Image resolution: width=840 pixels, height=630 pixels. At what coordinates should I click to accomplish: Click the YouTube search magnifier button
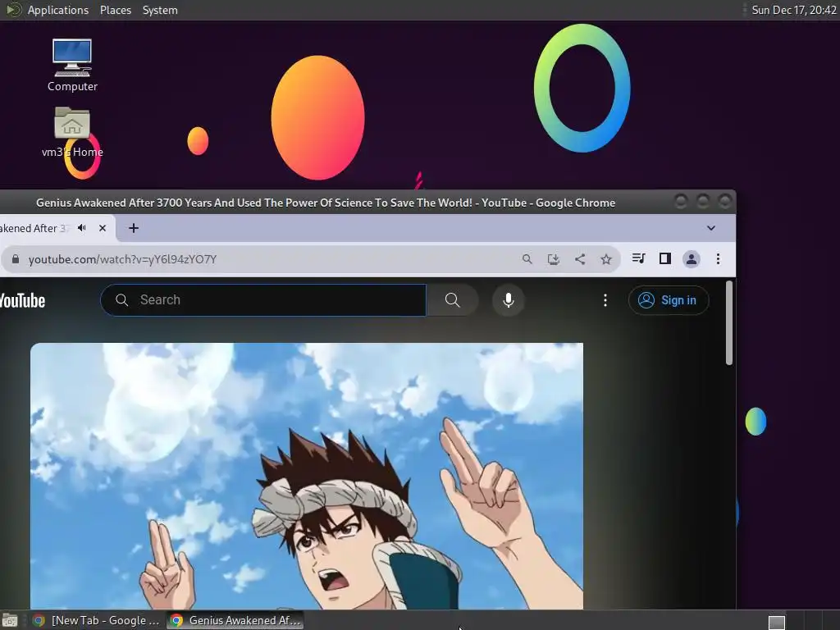pyautogui.click(x=452, y=300)
